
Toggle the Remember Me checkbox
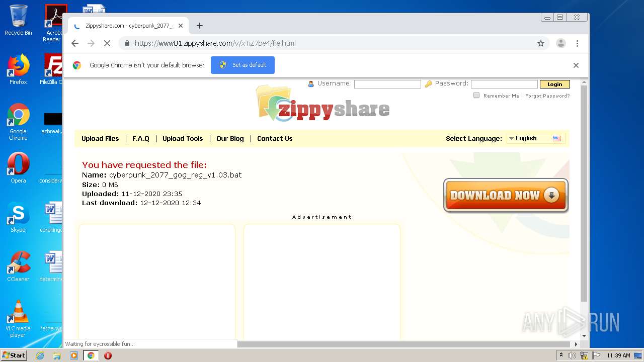click(x=476, y=96)
